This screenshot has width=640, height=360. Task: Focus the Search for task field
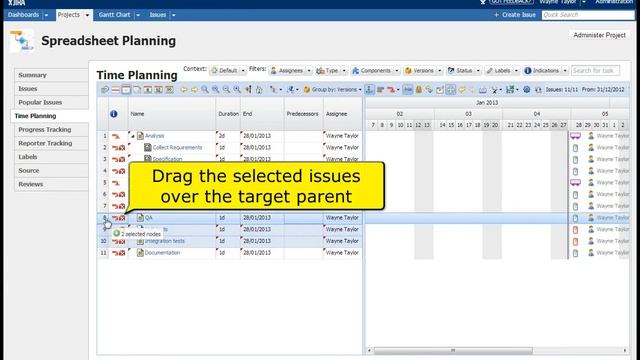point(595,70)
